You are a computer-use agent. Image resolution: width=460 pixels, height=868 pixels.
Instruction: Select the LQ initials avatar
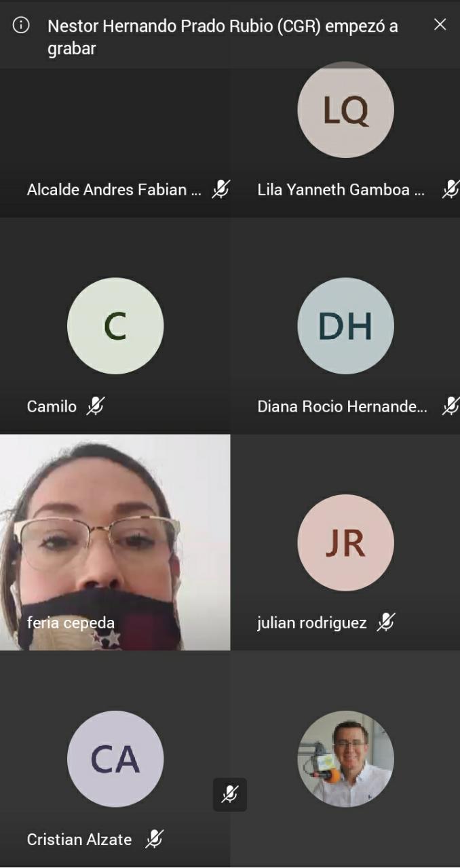(345, 111)
